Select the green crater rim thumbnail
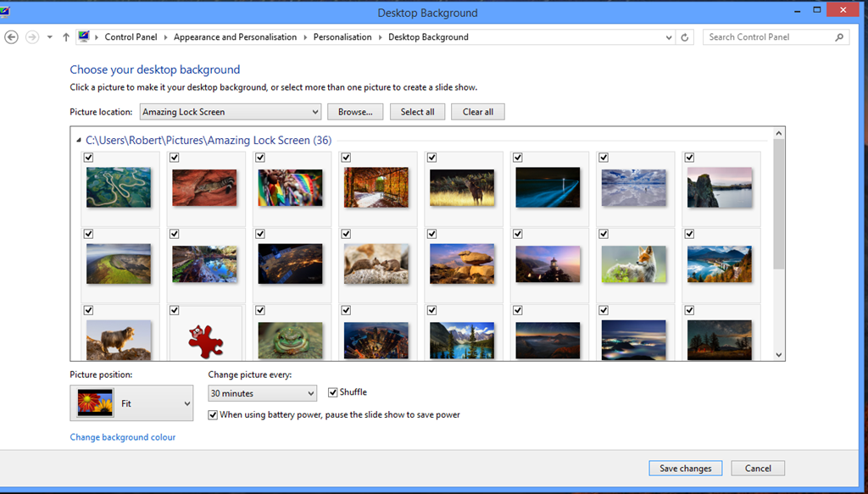Viewport: 868px width, 494px height. tap(119, 264)
